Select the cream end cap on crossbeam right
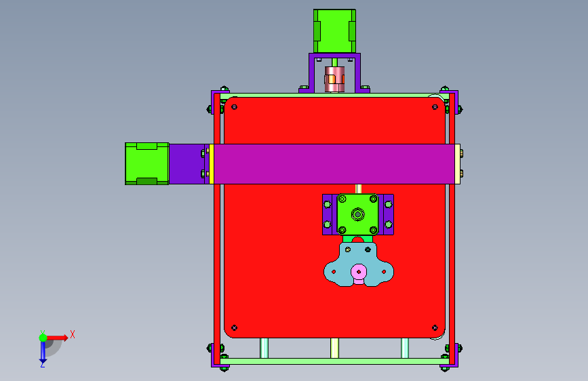 click(x=458, y=164)
